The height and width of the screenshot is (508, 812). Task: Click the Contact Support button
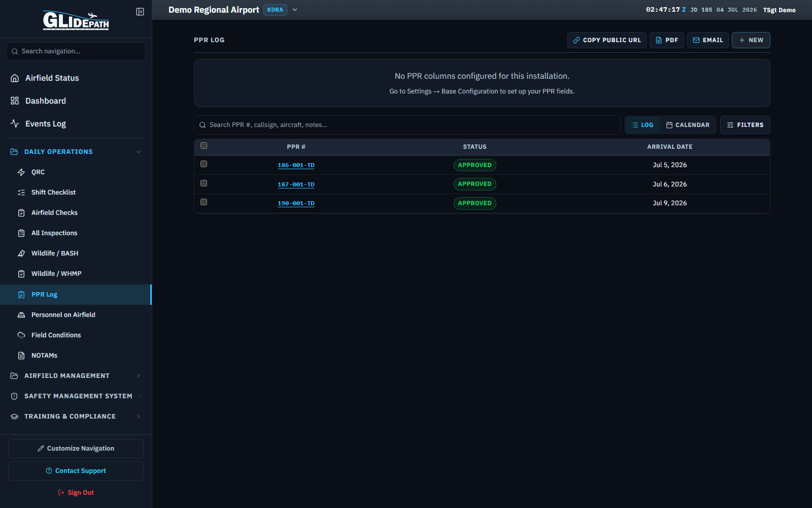76,471
